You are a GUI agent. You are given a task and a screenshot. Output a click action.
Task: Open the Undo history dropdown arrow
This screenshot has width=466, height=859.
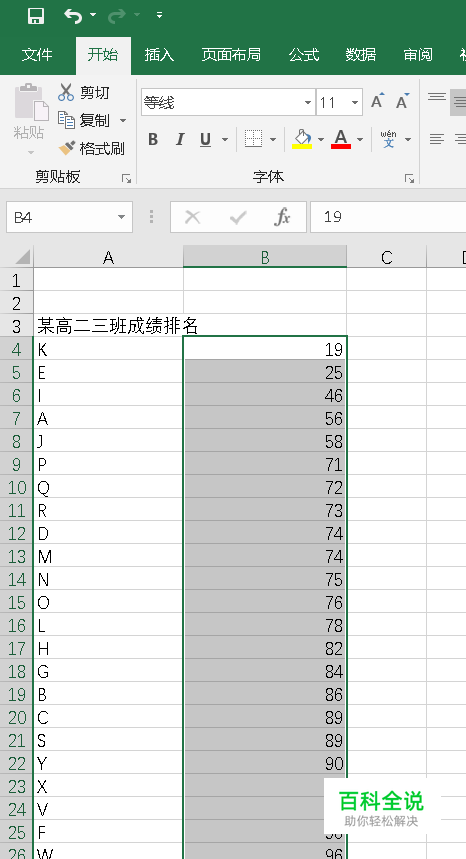click(93, 15)
